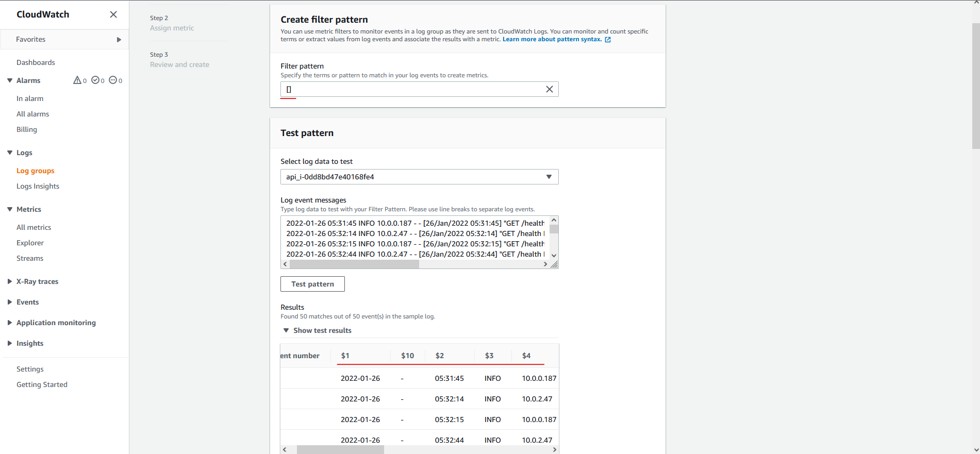Open Dashboards in the sidebar
This screenshot has width=980, height=454.
click(x=36, y=62)
